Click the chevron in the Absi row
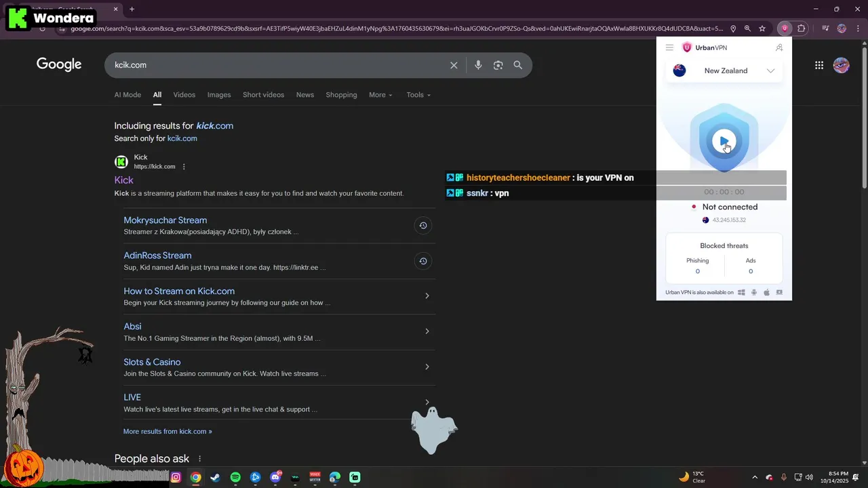The height and width of the screenshot is (488, 868). coord(427,331)
